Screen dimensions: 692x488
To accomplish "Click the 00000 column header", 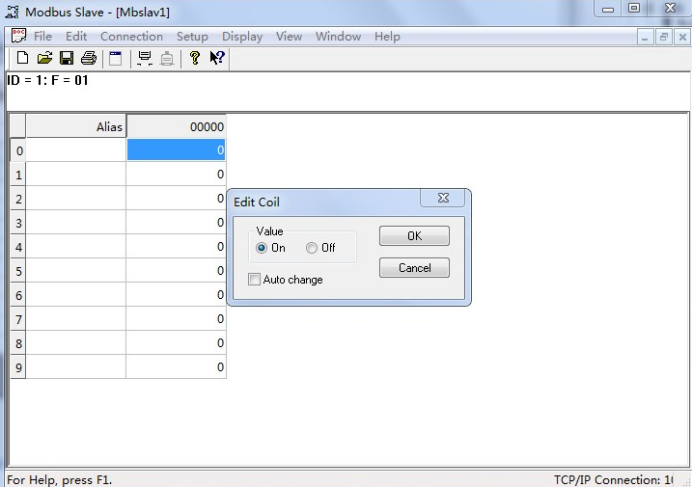I will click(x=176, y=127).
